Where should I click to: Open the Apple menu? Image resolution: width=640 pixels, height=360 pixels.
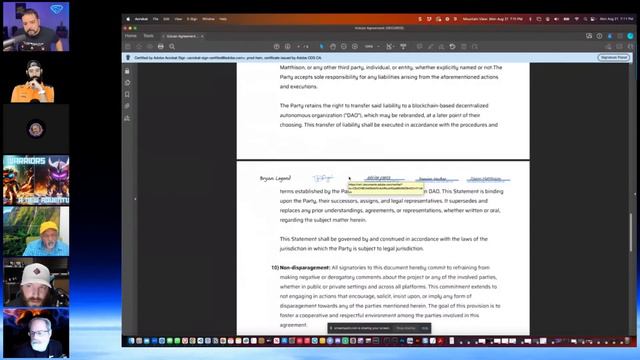(x=128, y=19)
